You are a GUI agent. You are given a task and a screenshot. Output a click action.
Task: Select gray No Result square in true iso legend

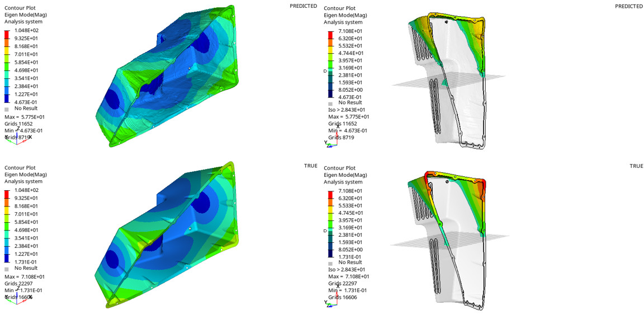330,263
